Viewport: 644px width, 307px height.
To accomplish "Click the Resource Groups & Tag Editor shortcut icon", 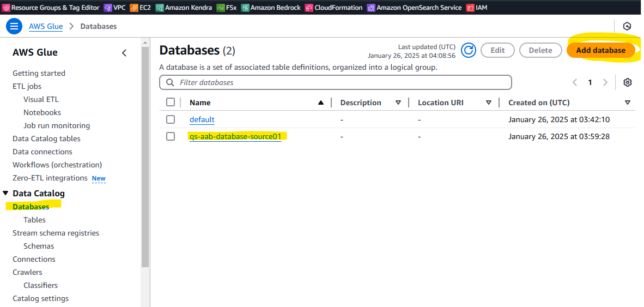I will 6,8.
